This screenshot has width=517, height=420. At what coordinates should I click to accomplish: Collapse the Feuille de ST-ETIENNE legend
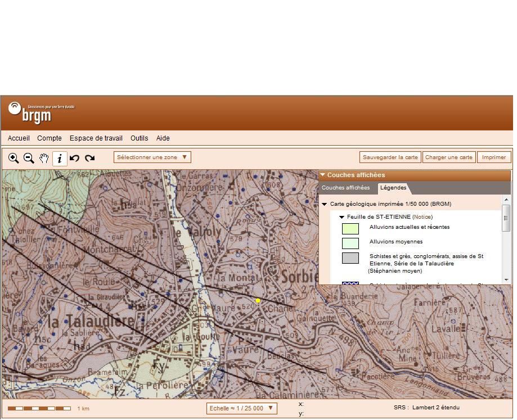tap(341, 217)
